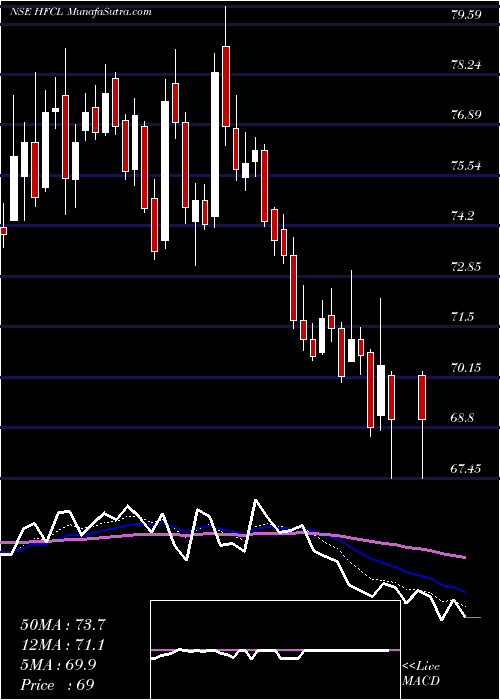Screen dimensions: 500x700
Task: Click the 74.2 price axis label
Action: pyautogui.click(x=462, y=217)
